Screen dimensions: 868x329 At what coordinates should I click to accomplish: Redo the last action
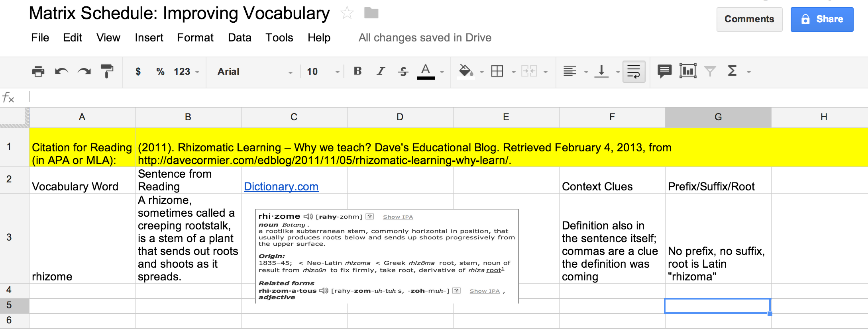click(x=84, y=71)
